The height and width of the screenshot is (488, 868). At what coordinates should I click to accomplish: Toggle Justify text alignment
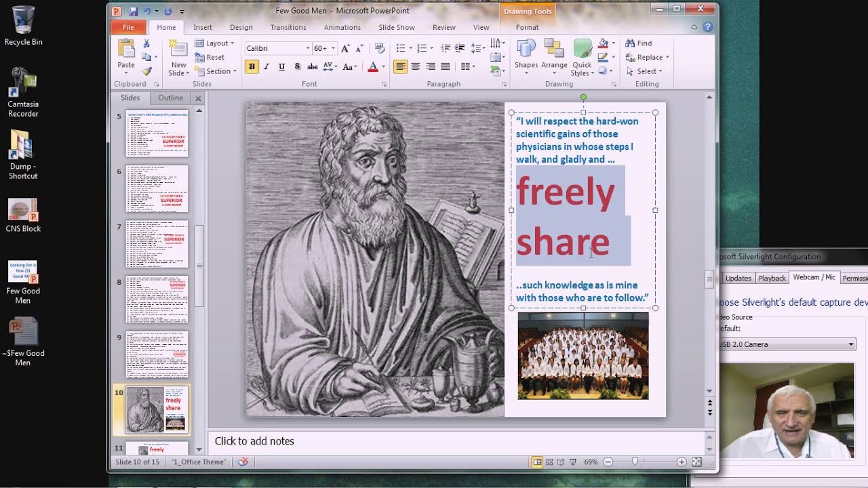click(445, 66)
